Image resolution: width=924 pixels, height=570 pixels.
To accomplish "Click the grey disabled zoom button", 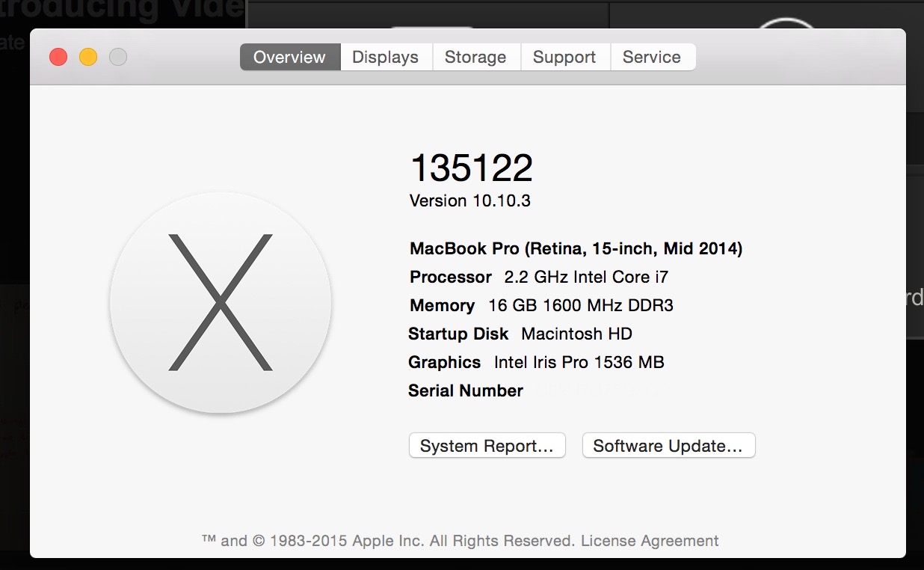I will click(118, 57).
